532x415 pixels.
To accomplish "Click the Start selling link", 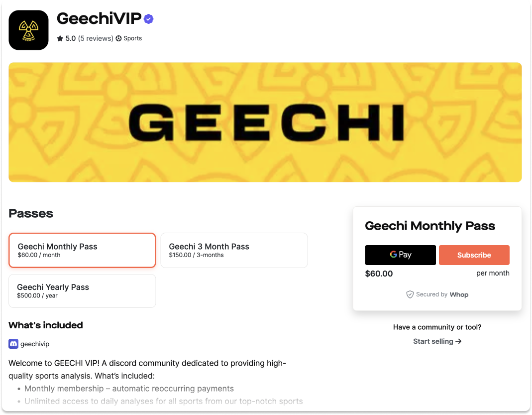I will pyautogui.click(x=433, y=341).
